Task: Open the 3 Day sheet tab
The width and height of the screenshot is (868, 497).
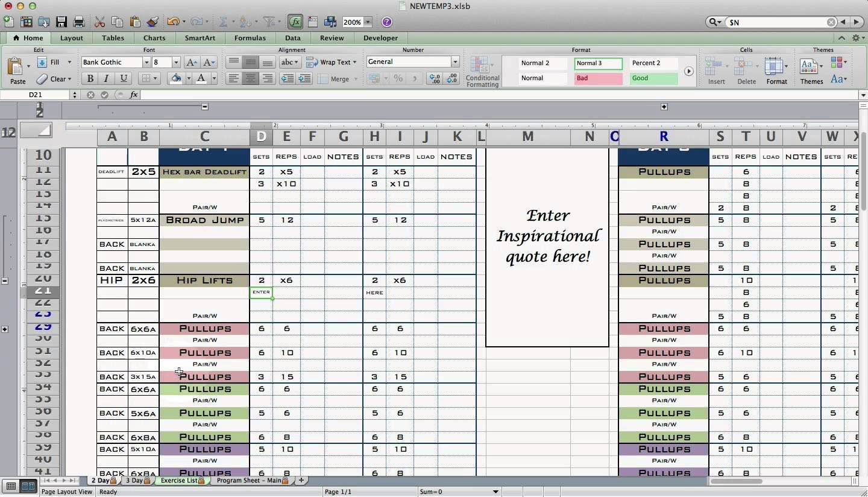Action: point(135,481)
